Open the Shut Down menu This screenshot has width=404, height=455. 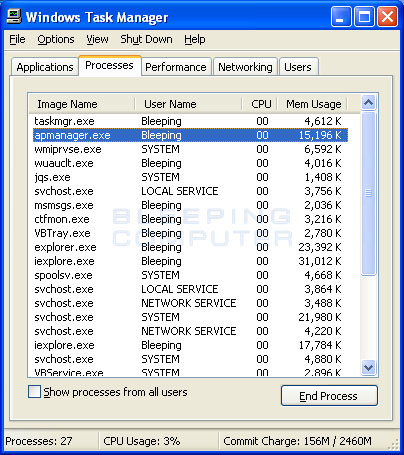[x=146, y=39]
